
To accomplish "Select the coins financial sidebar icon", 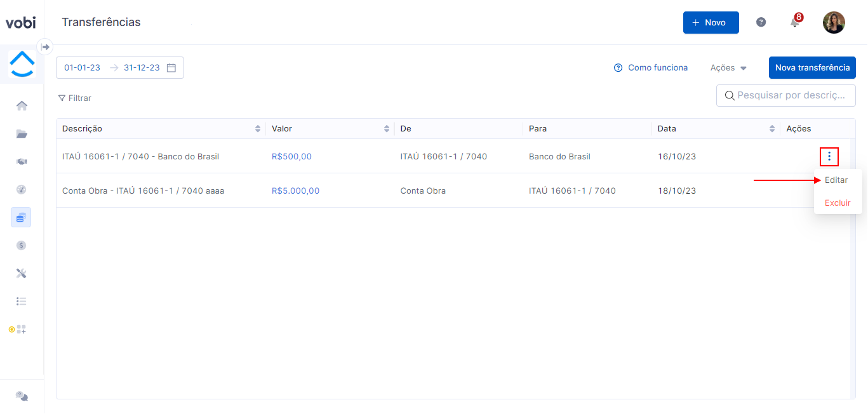I will pyautogui.click(x=21, y=217).
